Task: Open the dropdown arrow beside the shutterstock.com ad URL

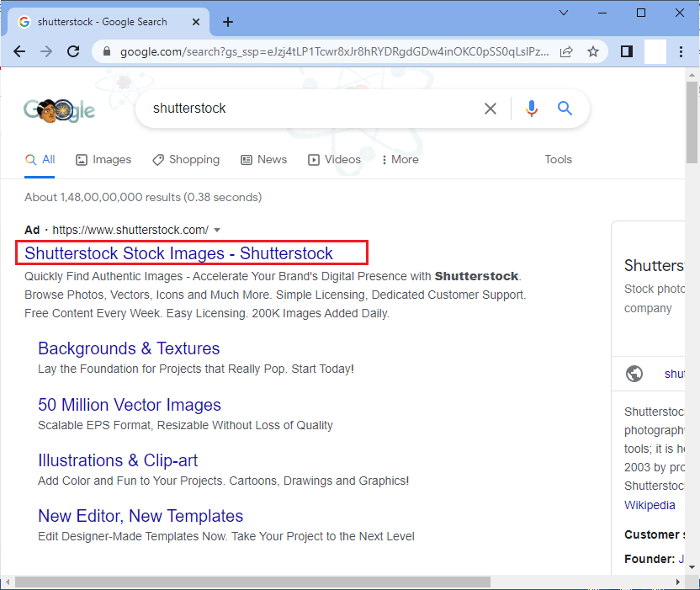Action: 216,229
